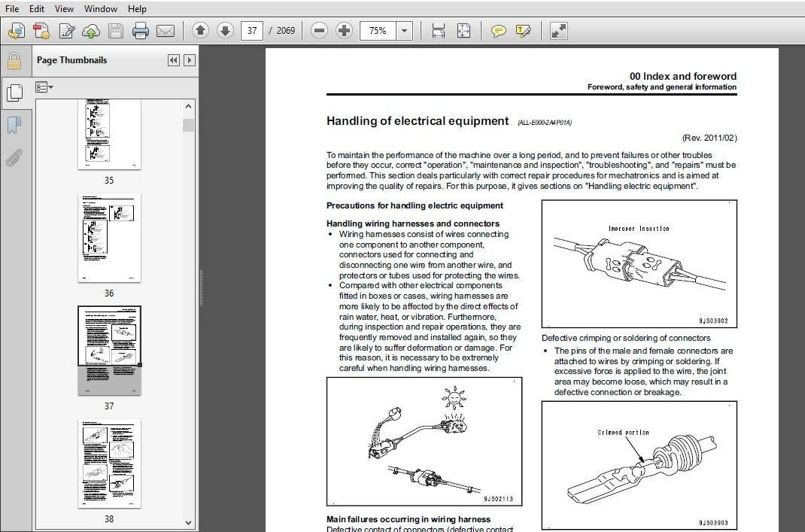The image size is (805, 532).
Task: Open the Help menu
Action: (137, 9)
